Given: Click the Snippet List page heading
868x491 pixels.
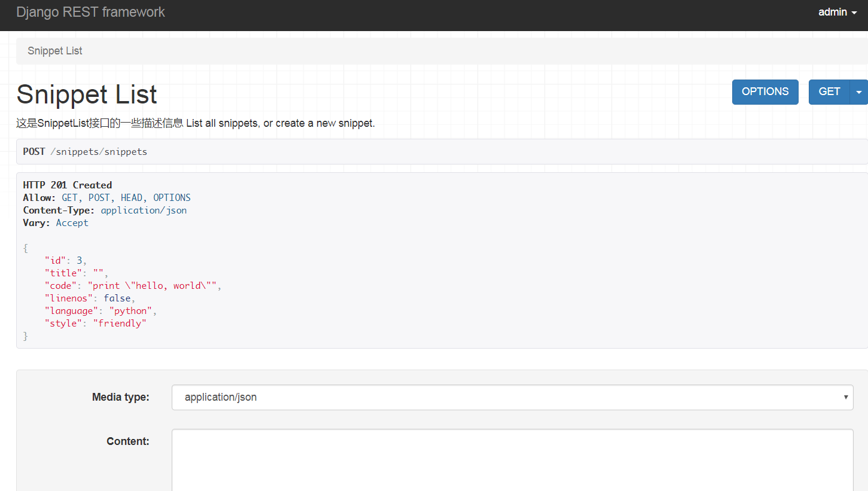Looking at the screenshot, I should coord(87,94).
